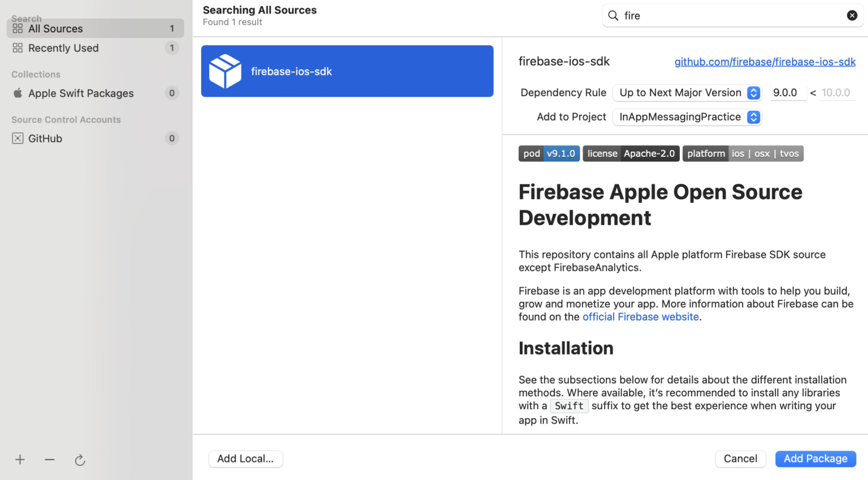Click the refresh sources icon
Screen dimensions: 868x480
pos(80,460)
